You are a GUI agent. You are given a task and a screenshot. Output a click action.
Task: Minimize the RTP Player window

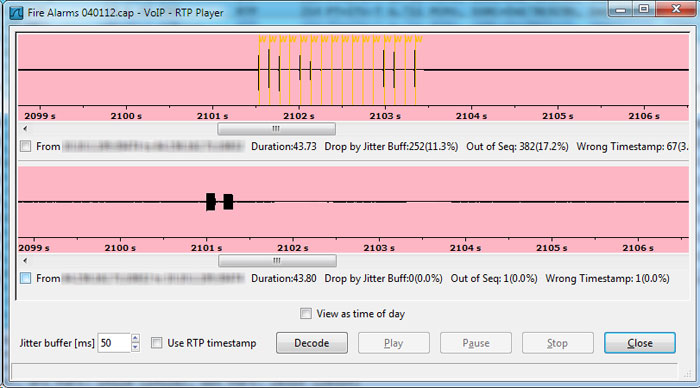[x=621, y=9]
